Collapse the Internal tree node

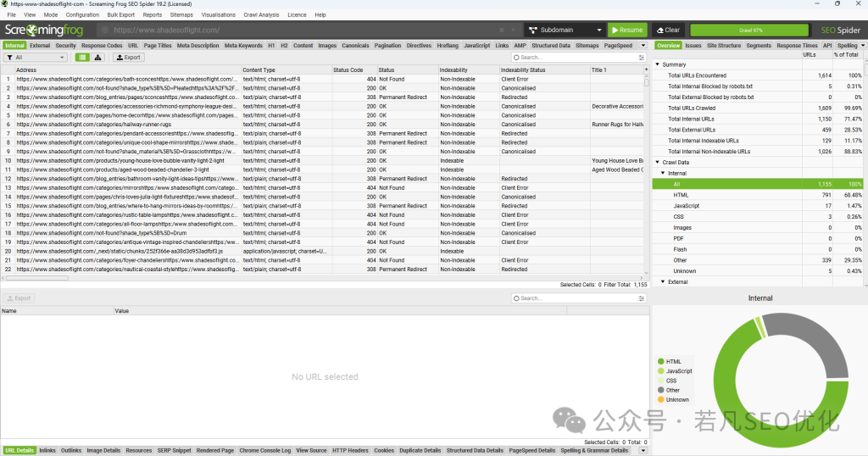click(x=663, y=173)
